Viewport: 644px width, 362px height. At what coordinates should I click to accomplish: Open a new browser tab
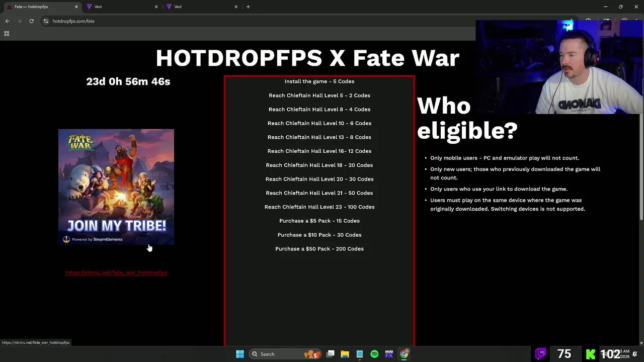click(x=248, y=7)
